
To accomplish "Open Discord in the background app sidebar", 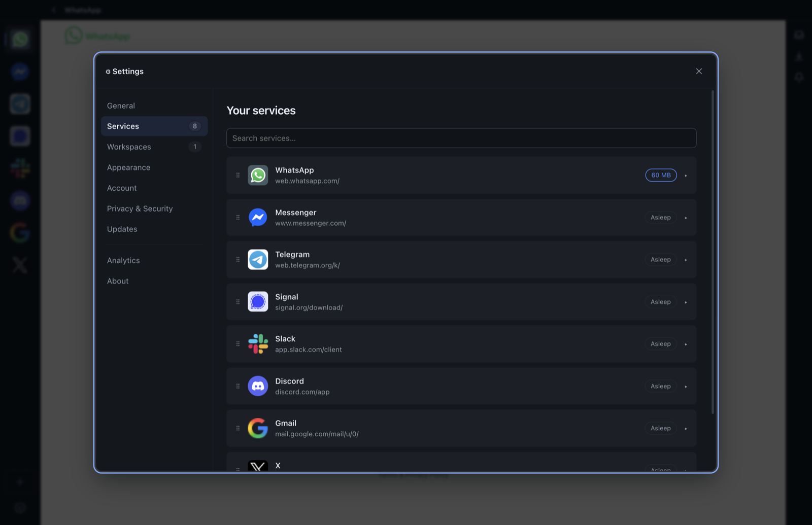I will click(20, 200).
